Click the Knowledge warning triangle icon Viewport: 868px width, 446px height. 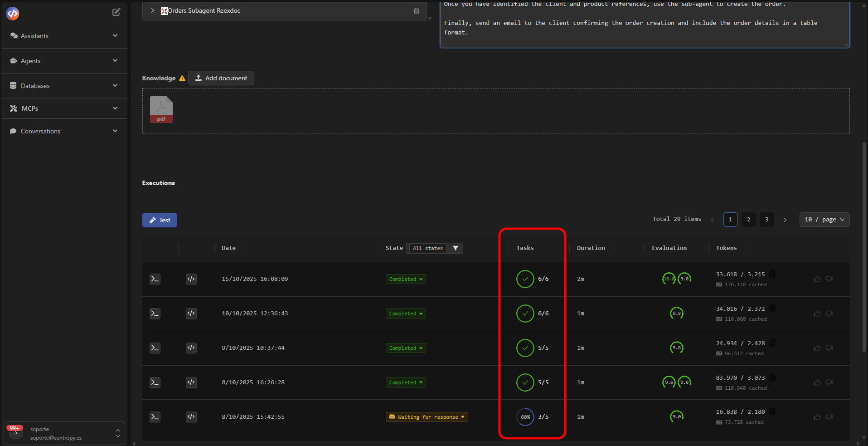click(x=182, y=78)
